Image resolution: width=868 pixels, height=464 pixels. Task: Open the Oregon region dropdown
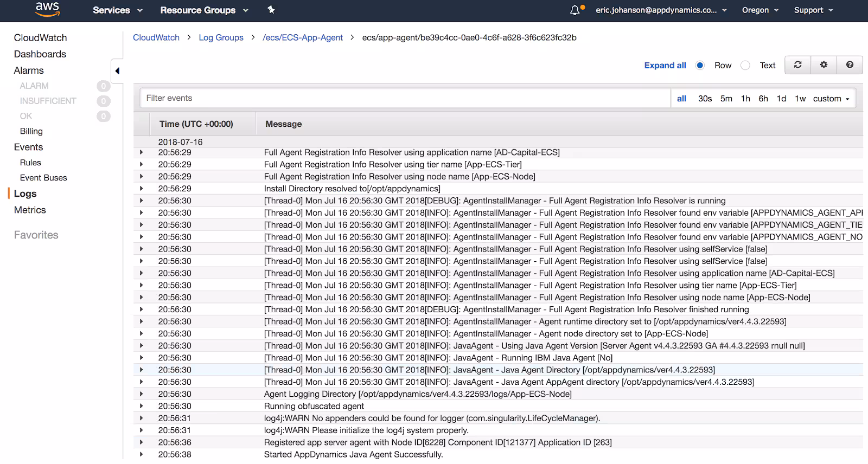[x=759, y=10]
